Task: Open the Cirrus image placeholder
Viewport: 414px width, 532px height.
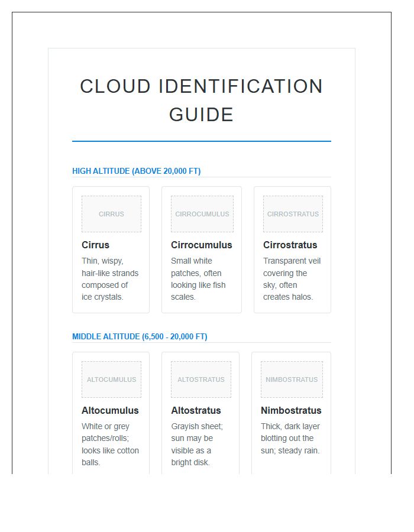Action: point(111,214)
